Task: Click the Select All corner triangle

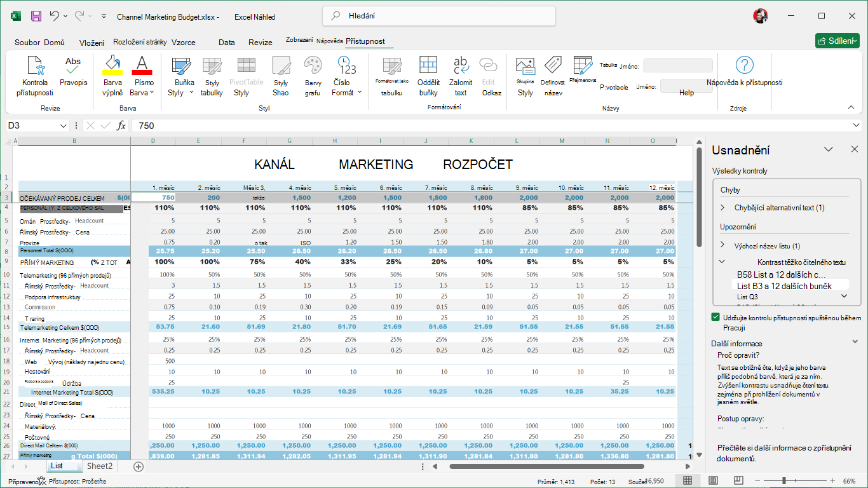Action: [9, 140]
